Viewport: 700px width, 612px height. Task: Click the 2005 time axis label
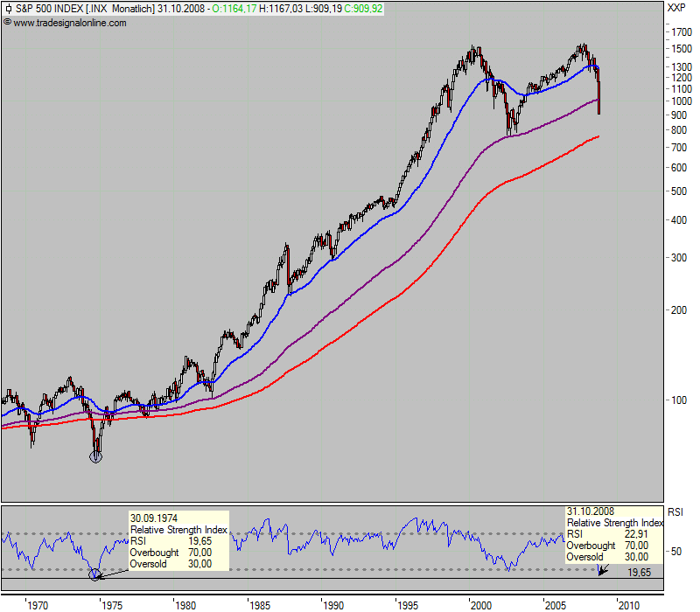click(556, 605)
